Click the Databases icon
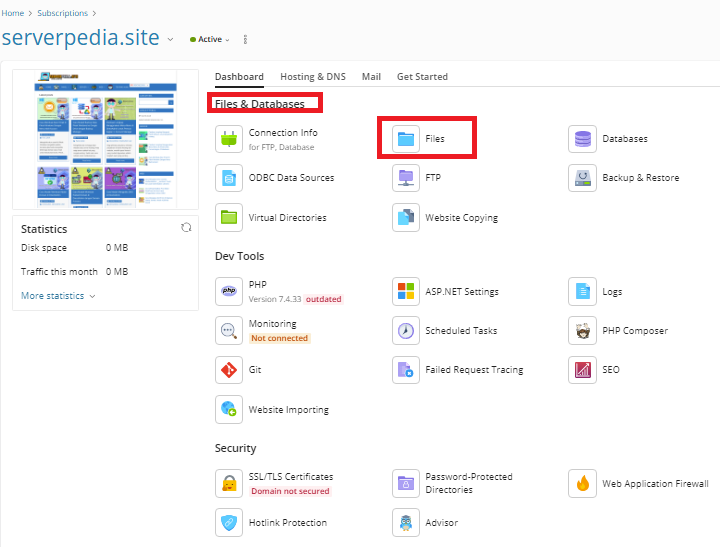The height and width of the screenshot is (547, 720). coord(582,139)
